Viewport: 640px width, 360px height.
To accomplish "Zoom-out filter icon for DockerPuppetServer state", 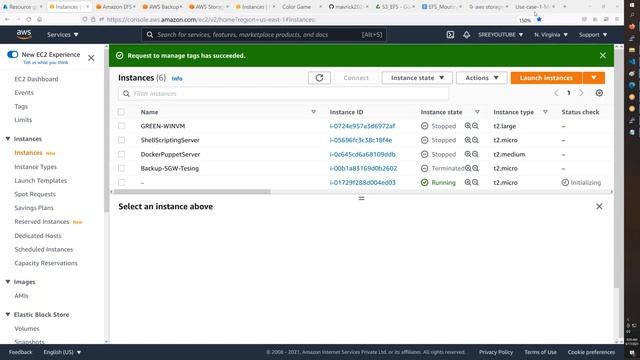I will (x=475, y=154).
